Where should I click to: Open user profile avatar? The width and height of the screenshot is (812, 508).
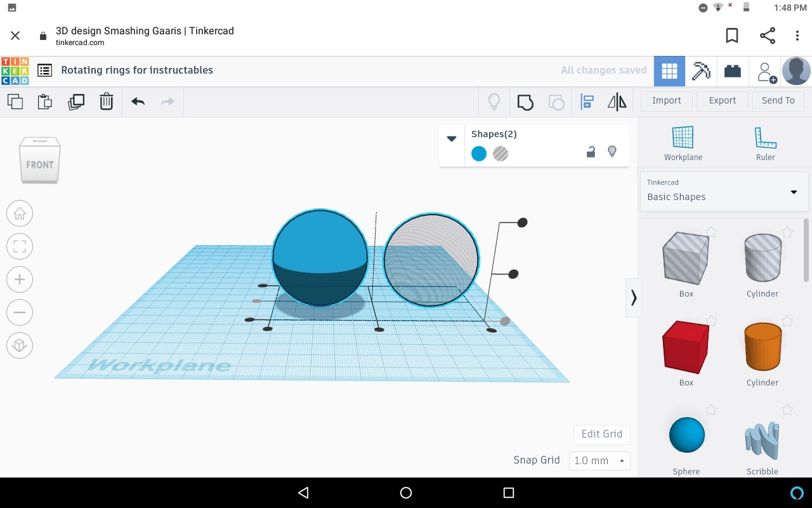click(x=796, y=71)
